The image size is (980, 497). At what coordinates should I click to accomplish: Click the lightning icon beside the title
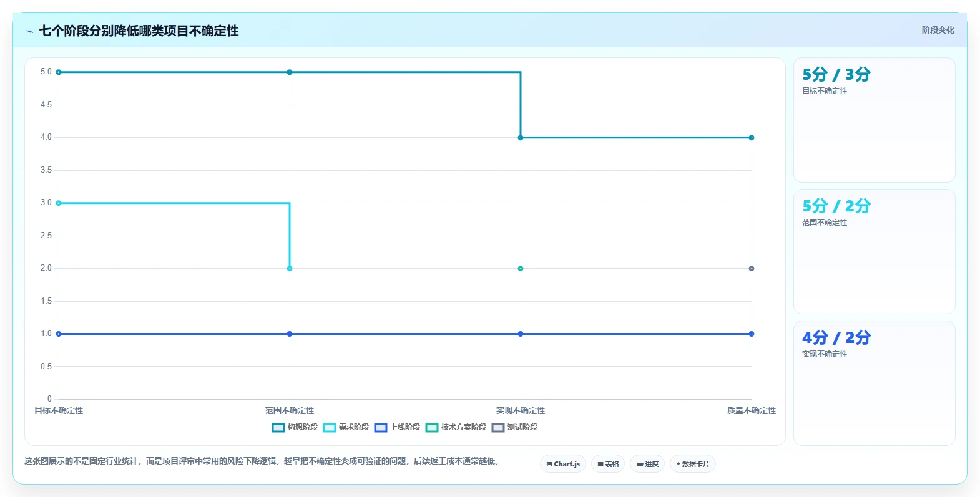(29, 31)
